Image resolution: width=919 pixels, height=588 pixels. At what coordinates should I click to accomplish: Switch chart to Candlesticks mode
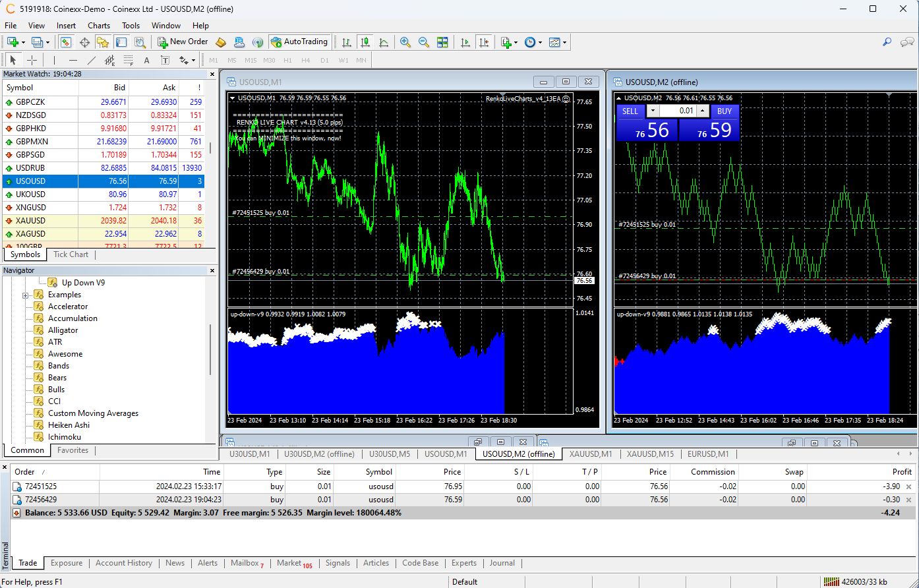[x=365, y=42]
